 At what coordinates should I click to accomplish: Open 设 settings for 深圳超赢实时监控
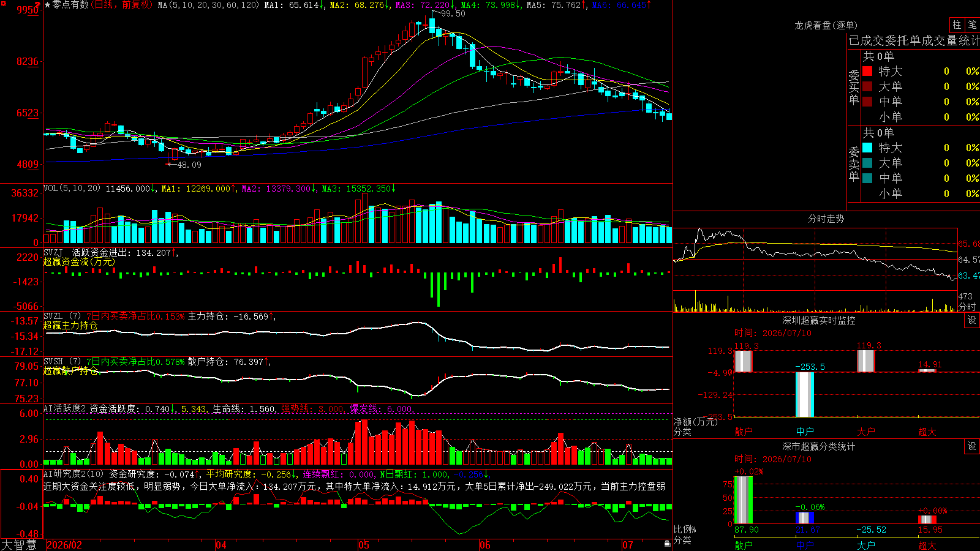coord(972,320)
